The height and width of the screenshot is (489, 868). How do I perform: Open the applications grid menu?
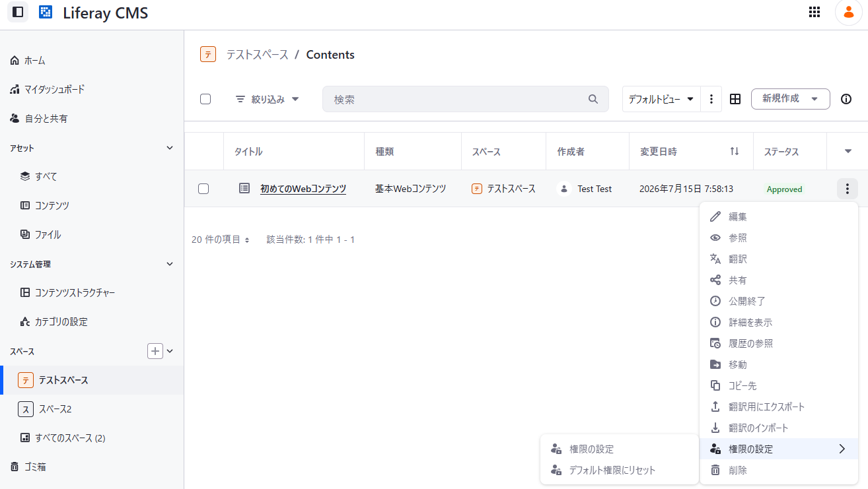click(814, 12)
